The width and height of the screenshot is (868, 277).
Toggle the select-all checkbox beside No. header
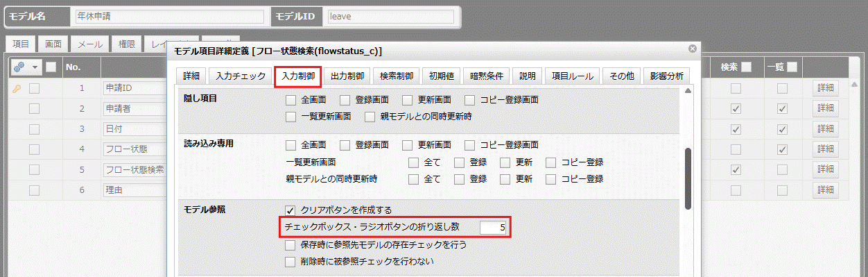point(51,67)
